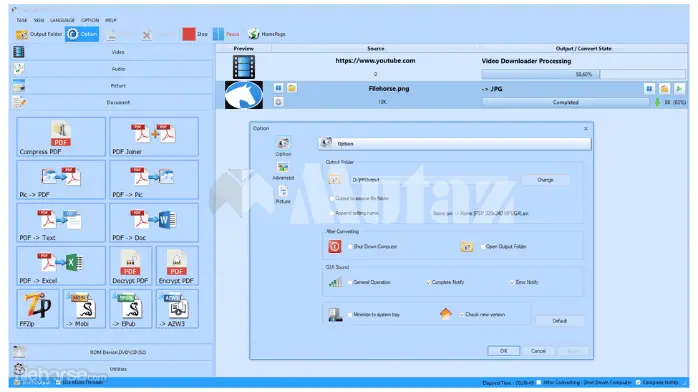Open the Encrypt PDF tool
698x392 pixels.
(177, 266)
